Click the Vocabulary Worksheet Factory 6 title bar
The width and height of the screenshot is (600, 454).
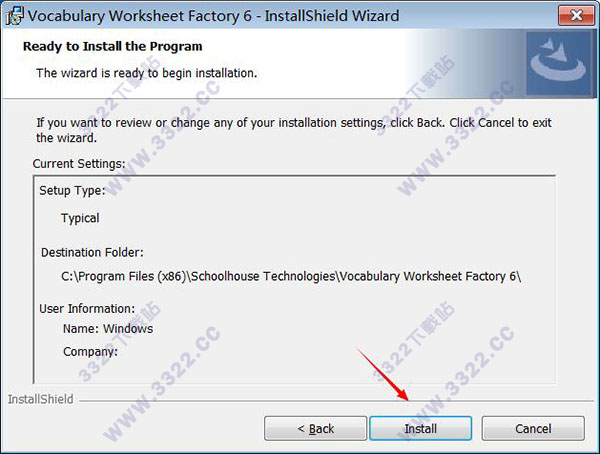pyautogui.click(x=213, y=16)
